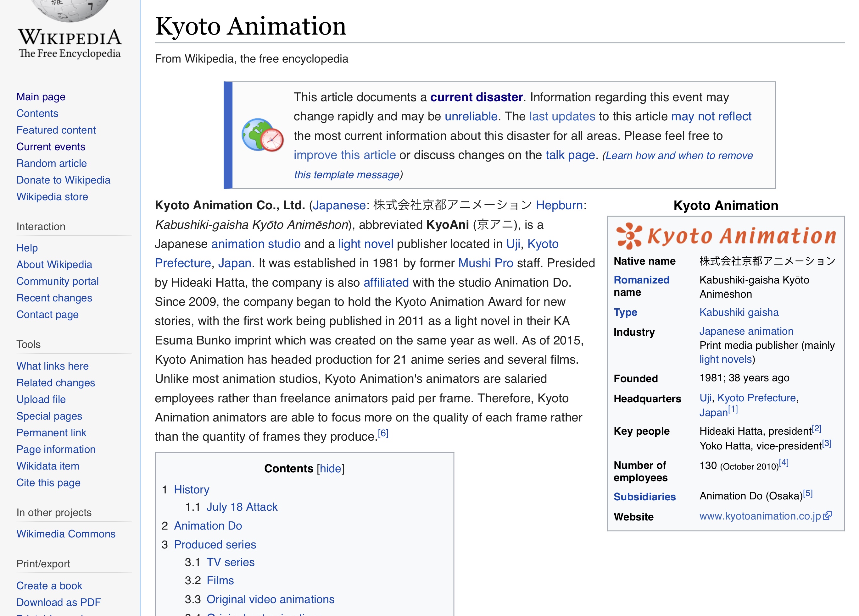Jump to History section
This screenshot has height=616, width=859.
(191, 490)
